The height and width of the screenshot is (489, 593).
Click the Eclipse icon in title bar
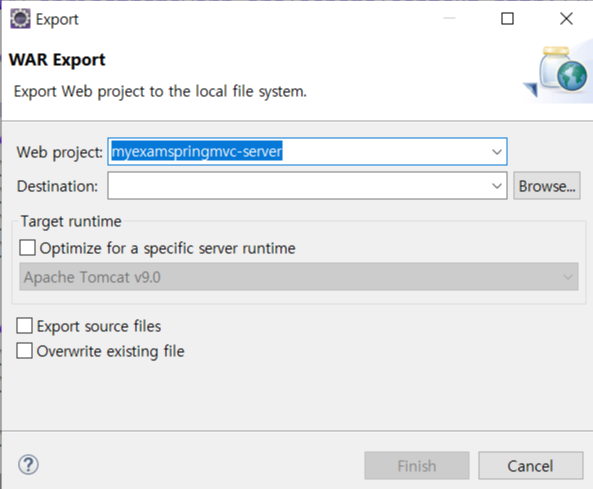pyautogui.click(x=20, y=19)
